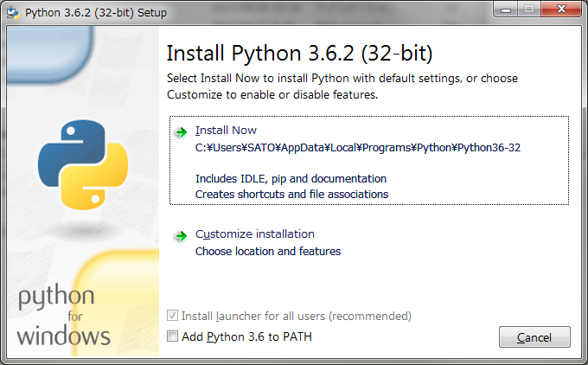Enable Add Python 3.6 to PATH checkbox
This screenshot has height=365, width=588.
tap(172, 336)
